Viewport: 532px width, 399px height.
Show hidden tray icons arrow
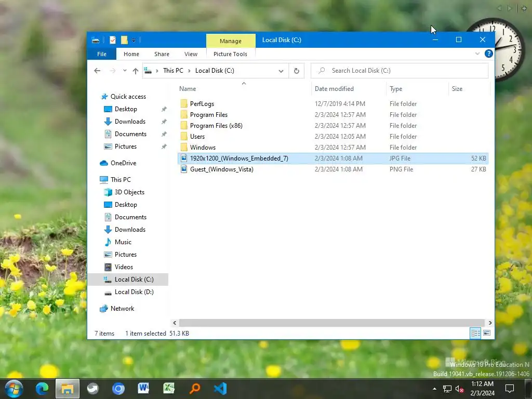point(435,389)
